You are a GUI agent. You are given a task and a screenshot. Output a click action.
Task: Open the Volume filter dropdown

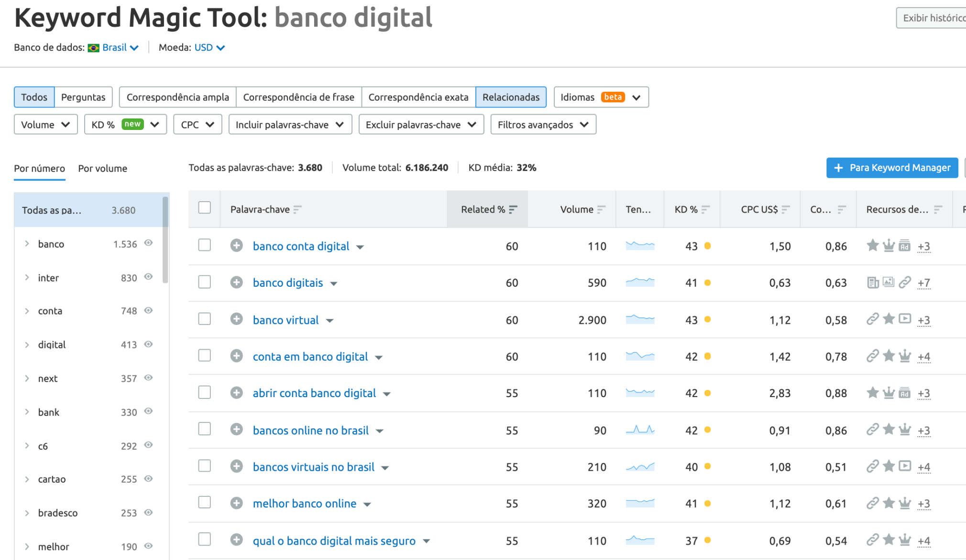click(46, 124)
